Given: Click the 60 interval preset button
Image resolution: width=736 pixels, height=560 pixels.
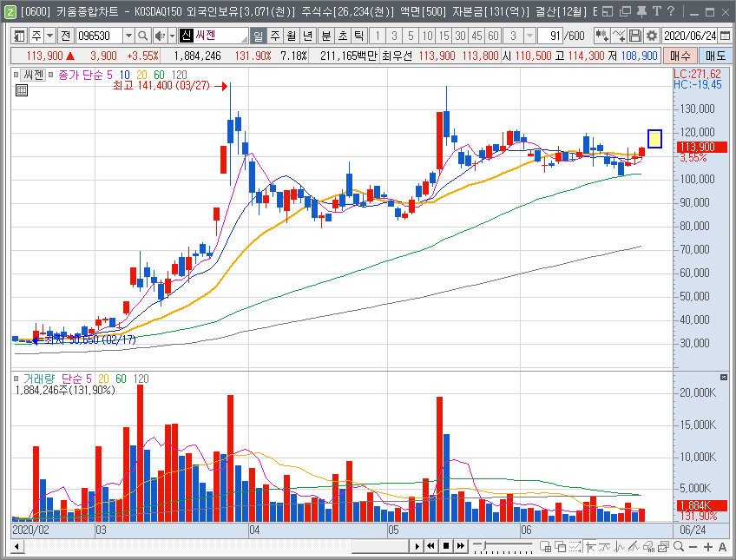Looking at the screenshot, I should pyautogui.click(x=493, y=36).
